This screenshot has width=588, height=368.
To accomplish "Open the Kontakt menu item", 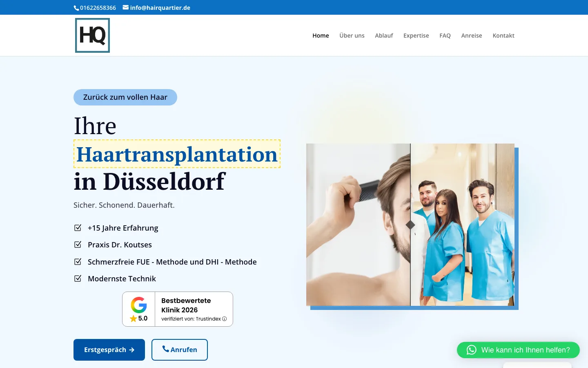I will (503, 36).
